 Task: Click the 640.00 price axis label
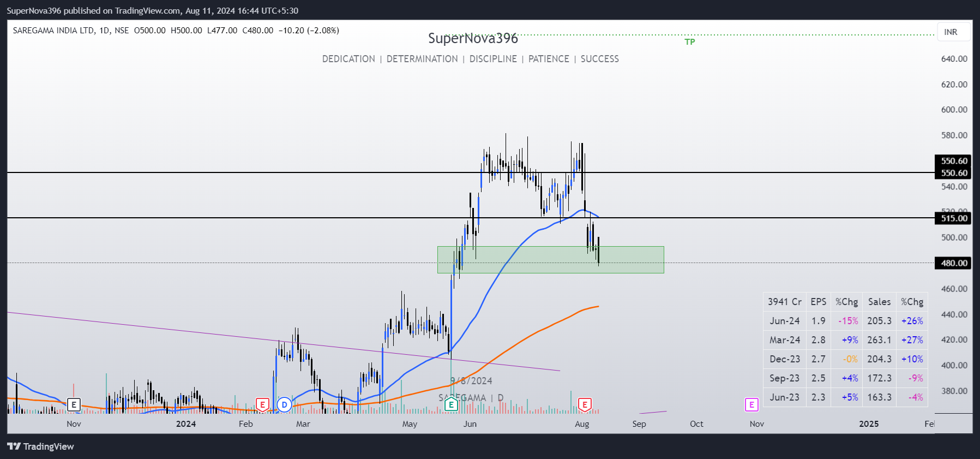click(x=954, y=59)
